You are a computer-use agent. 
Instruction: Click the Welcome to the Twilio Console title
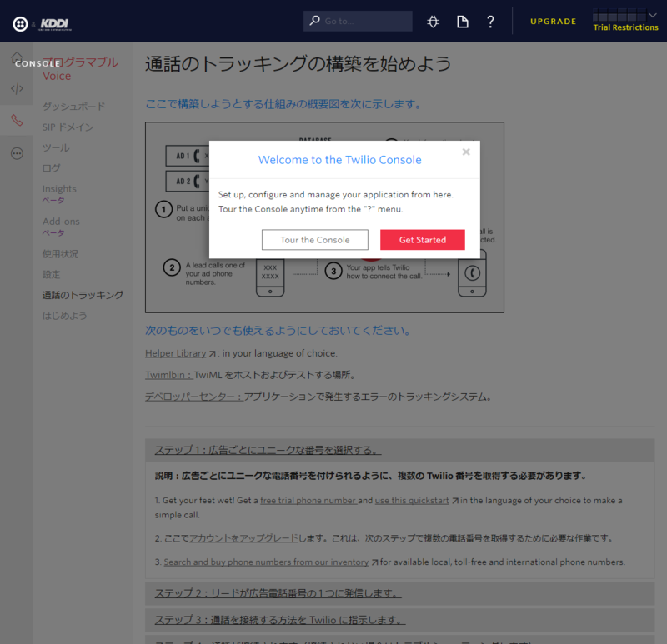pos(339,160)
